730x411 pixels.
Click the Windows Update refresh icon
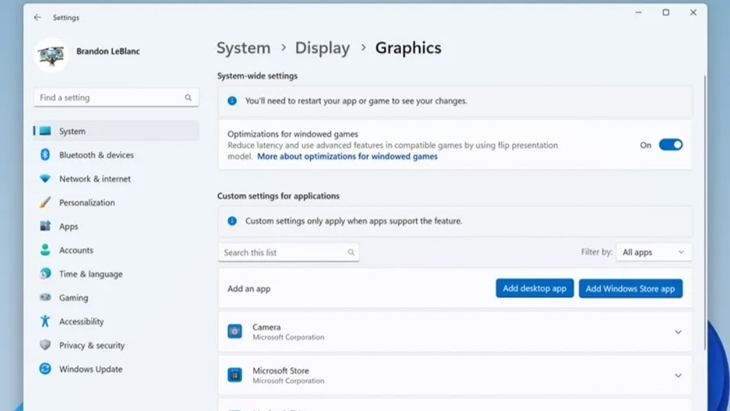point(45,369)
